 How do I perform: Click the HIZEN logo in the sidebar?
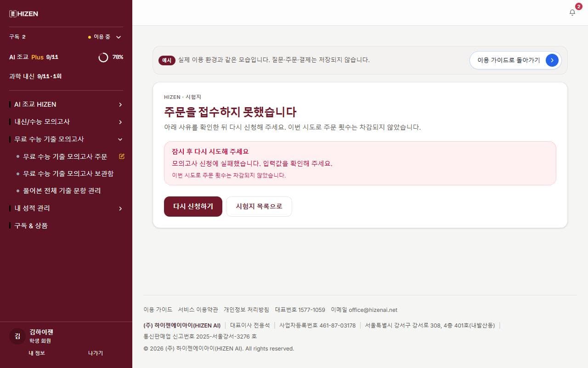point(24,14)
